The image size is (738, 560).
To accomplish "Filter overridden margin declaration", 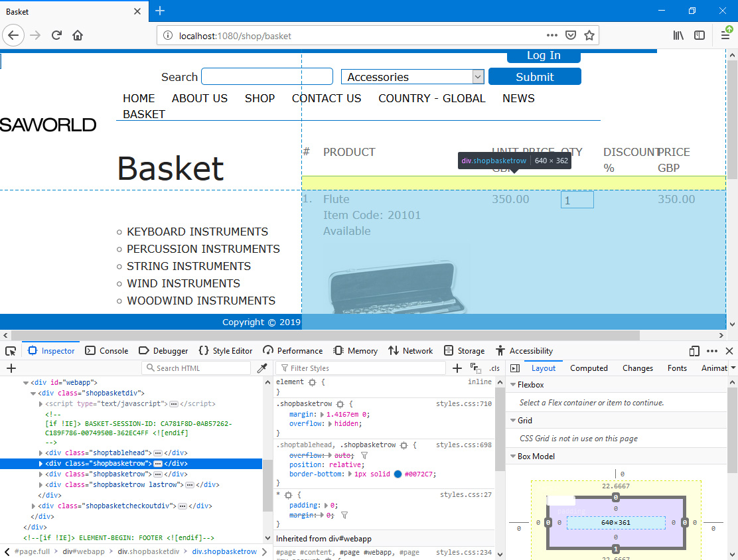I will pyautogui.click(x=344, y=516).
